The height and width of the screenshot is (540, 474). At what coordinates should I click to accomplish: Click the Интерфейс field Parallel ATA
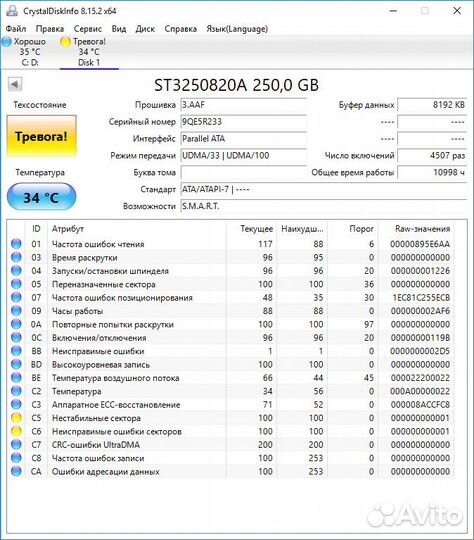click(244, 138)
